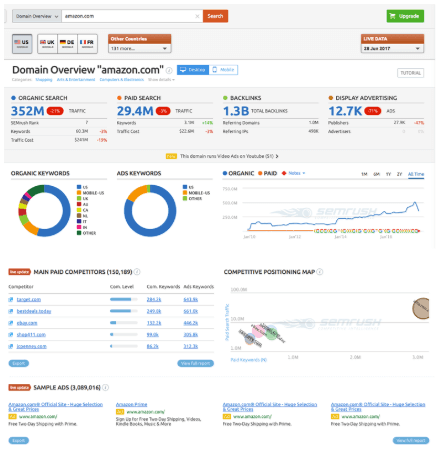View full report for Sample Ads

point(411,440)
